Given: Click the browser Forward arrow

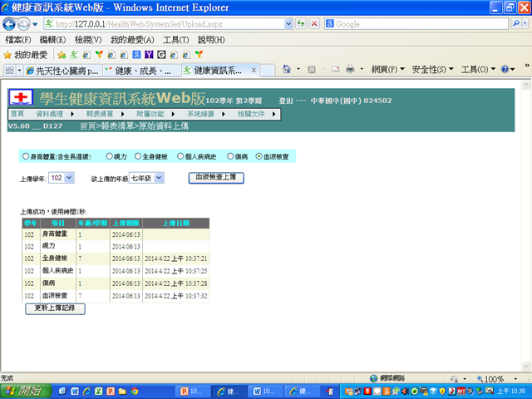Looking at the screenshot, I should pos(23,24).
